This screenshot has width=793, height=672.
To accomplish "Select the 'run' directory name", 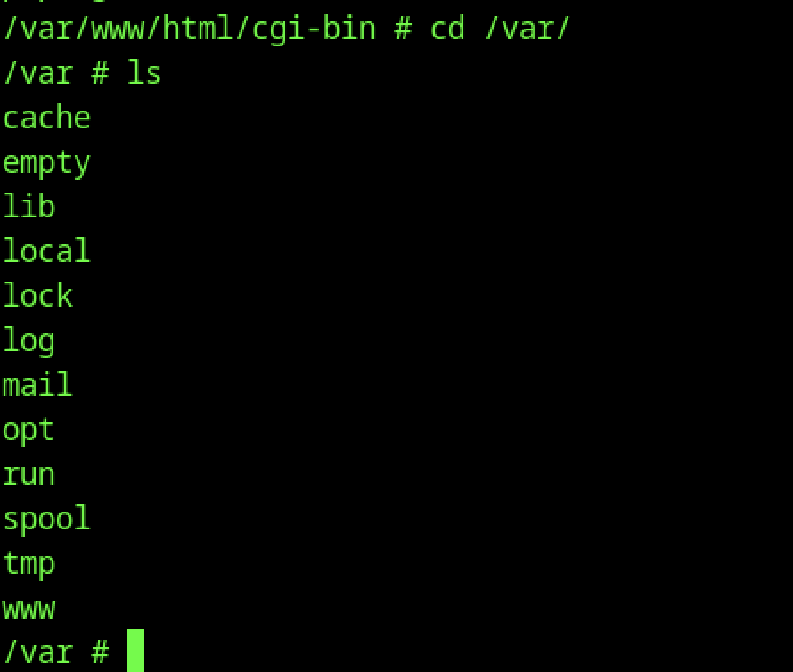I will pos(29,476).
